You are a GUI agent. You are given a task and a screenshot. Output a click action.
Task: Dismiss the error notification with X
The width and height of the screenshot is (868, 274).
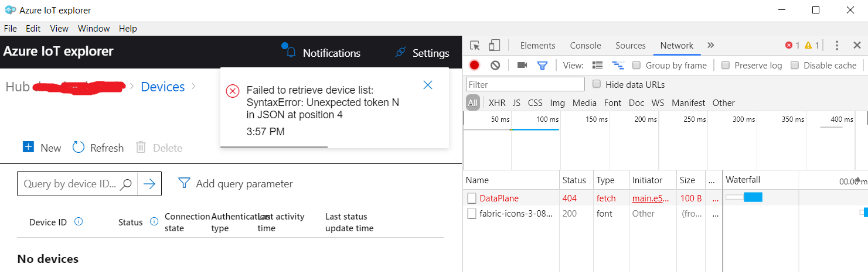(428, 85)
